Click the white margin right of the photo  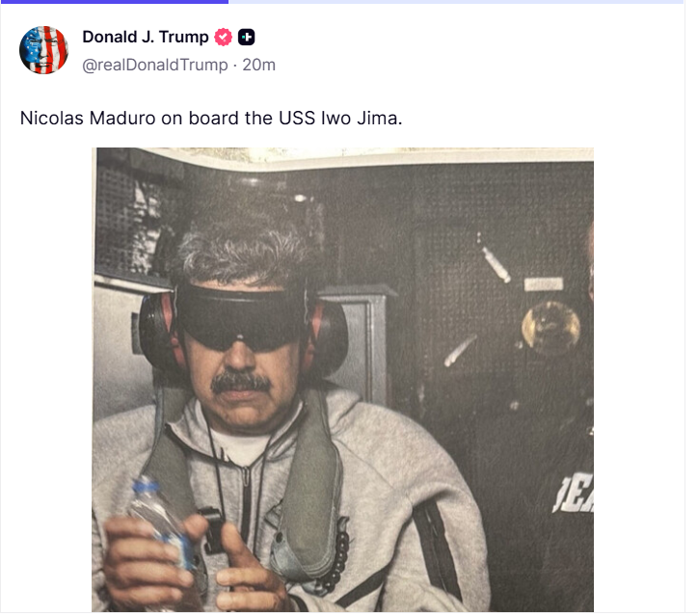pos(639,380)
